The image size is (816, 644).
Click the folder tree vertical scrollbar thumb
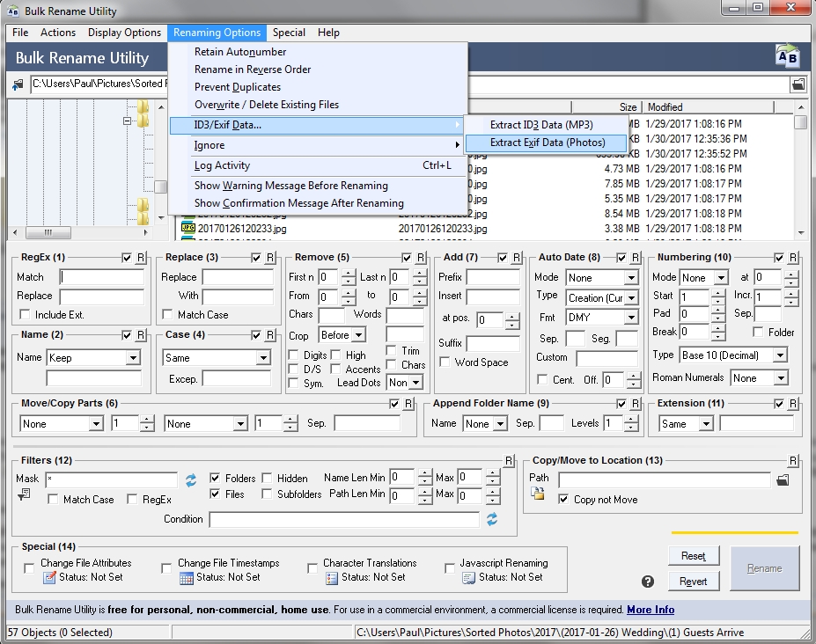coord(161,187)
